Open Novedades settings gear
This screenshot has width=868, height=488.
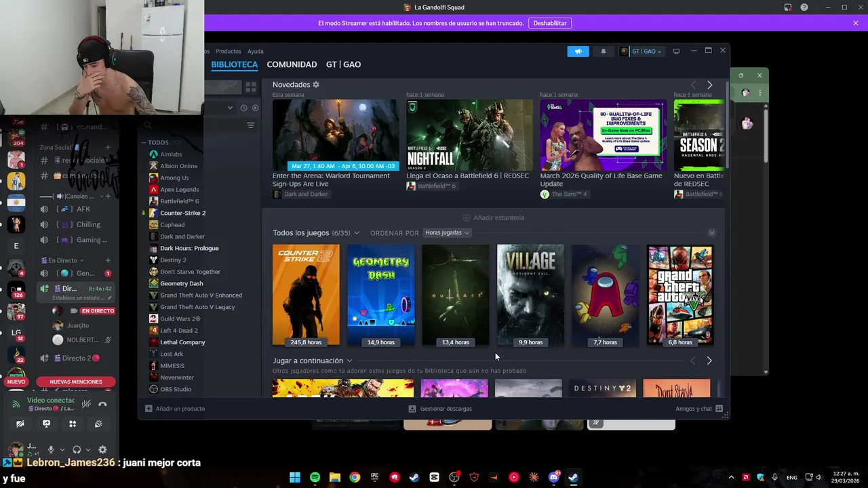316,85
